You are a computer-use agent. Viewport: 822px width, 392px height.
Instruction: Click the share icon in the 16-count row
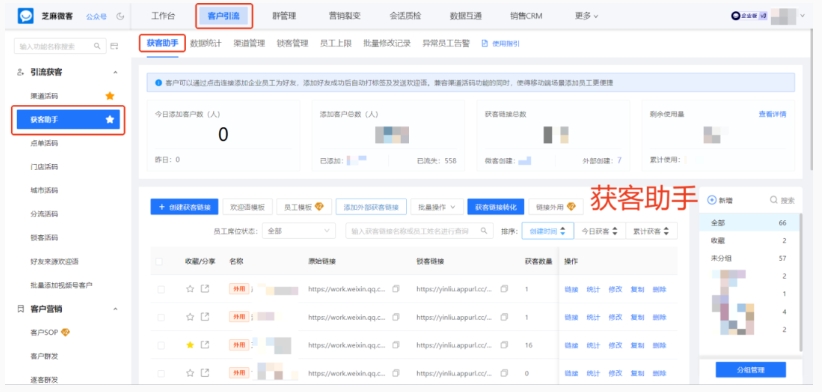point(205,345)
